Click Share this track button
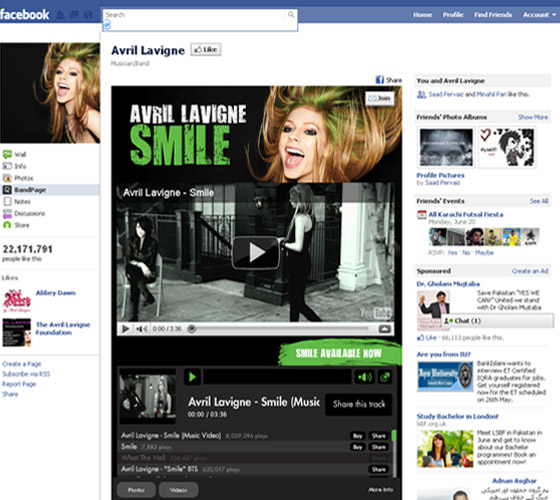560x500 pixels. (359, 404)
